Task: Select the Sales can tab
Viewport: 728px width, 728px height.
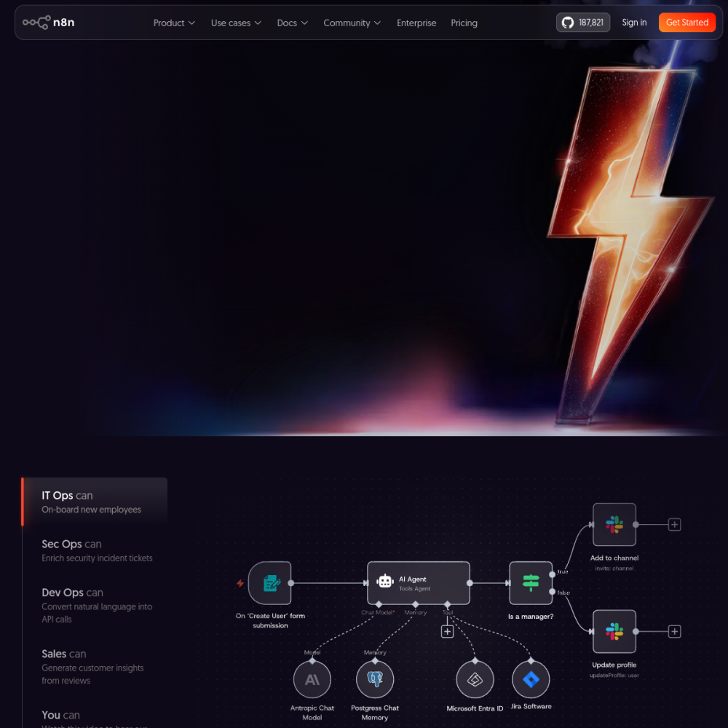Action: click(x=95, y=666)
